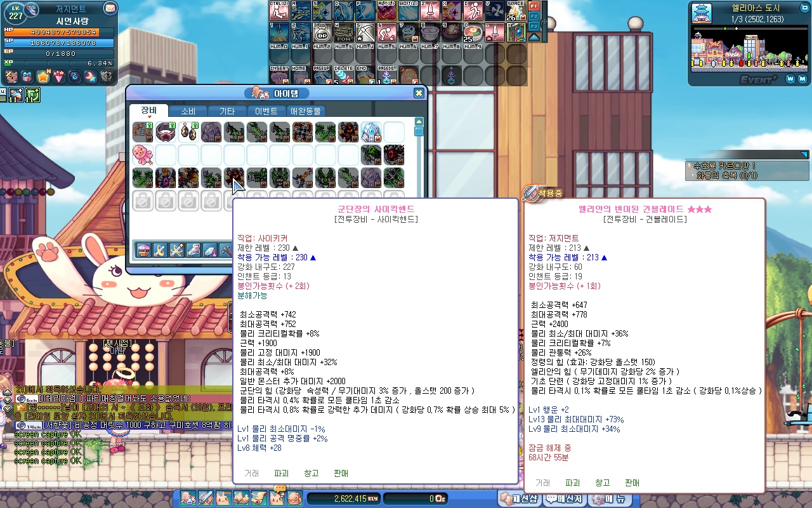Screen dimensions: 812x508
Task: Open the 메신저 button
Action: point(565,499)
